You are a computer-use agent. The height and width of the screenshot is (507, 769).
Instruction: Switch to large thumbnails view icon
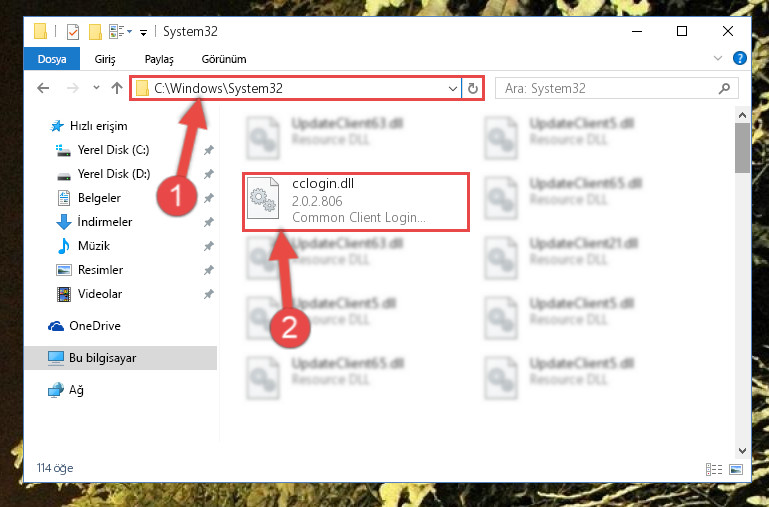click(x=737, y=468)
